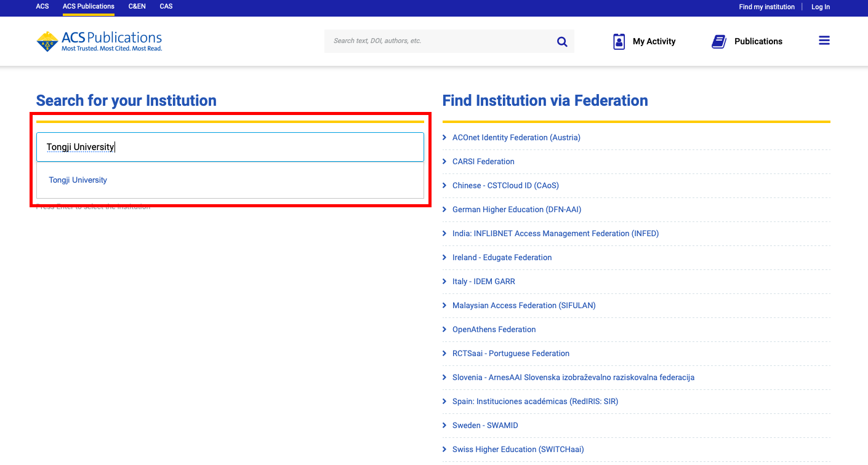
Task: Select the ACS Publications top tab
Action: [89, 7]
